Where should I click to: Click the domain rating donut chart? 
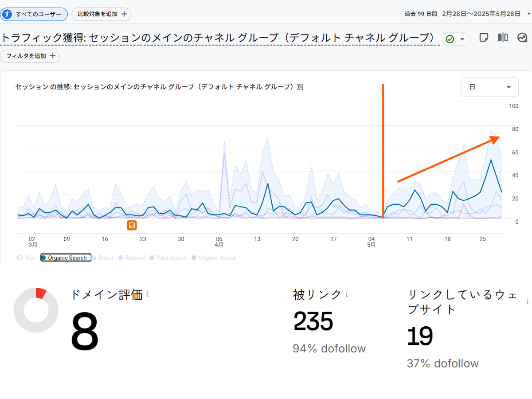(x=36, y=310)
